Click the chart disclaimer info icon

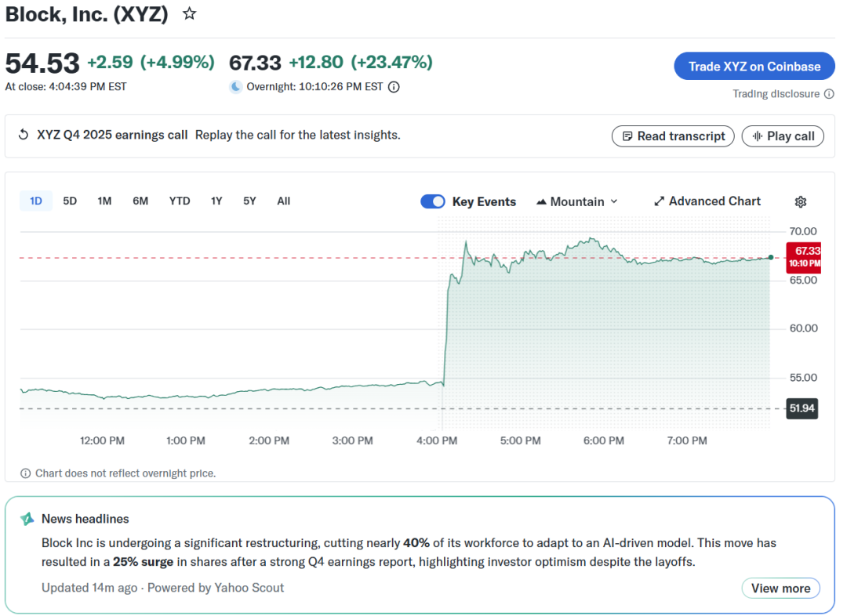point(26,473)
